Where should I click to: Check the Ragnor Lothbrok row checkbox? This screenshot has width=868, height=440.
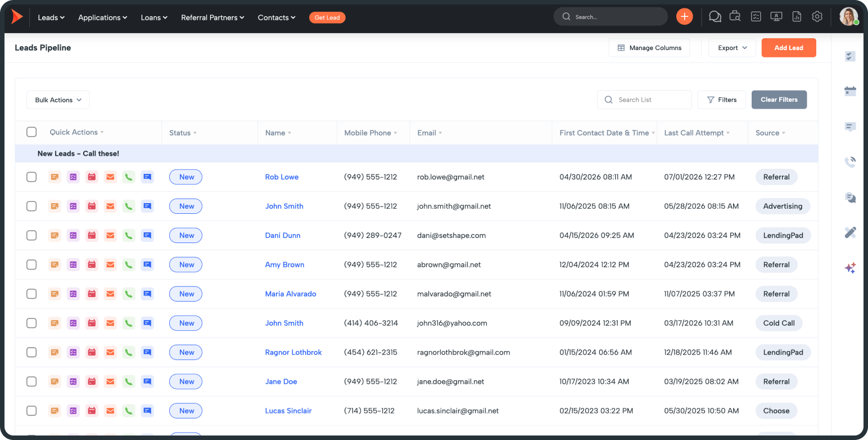[31, 352]
